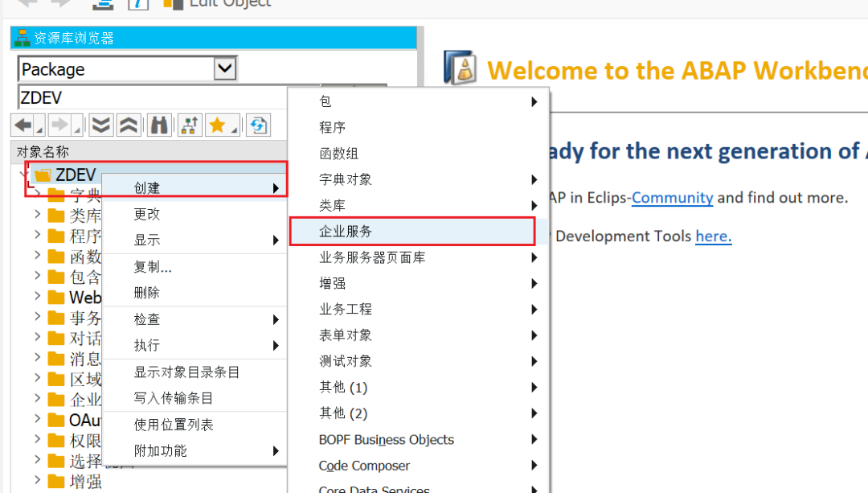Click the expand all nodes double-chevron icon
868x493 pixels.
pyautogui.click(x=100, y=125)
